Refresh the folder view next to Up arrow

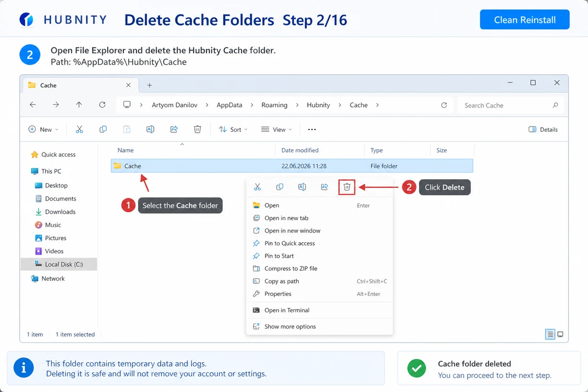pyautogui.click(x=102, y=105)
